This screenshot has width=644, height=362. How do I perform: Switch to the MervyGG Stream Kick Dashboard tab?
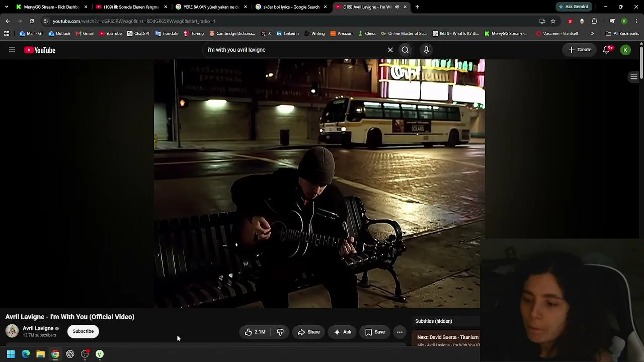click(51, 7)
